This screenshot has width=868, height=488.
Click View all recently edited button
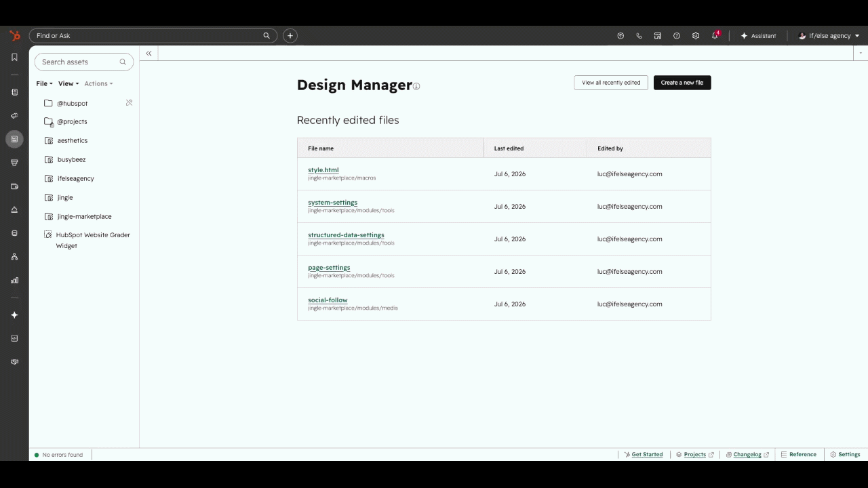tap(611, 83)
